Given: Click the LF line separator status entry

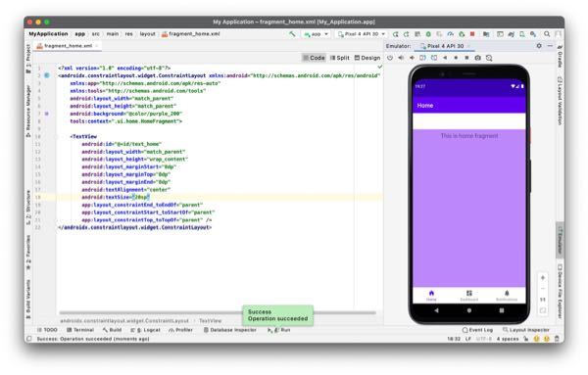Looking at the screenshot, I should coord(468,339).
